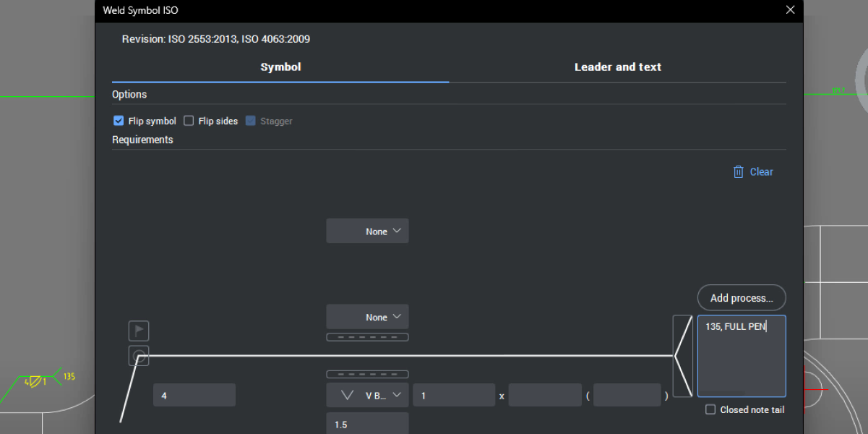This screenshot has width=868, height=434.
Task: Click the Clear link
Action: coord(761,172)
